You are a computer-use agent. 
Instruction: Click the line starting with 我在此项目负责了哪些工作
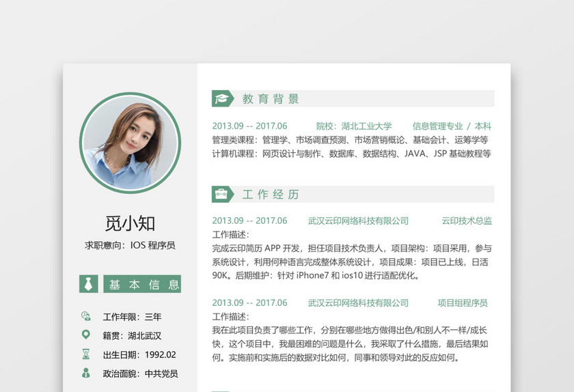(x=350, y=331)
